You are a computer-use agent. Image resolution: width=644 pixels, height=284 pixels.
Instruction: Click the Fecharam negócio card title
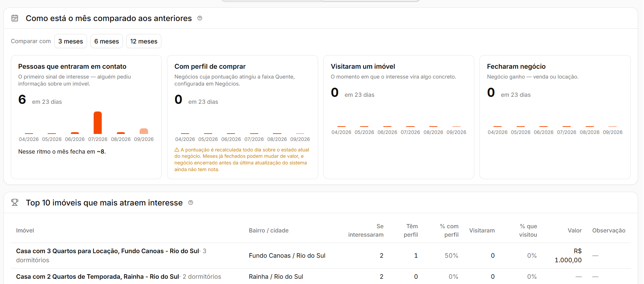click(x=516, y=66)
